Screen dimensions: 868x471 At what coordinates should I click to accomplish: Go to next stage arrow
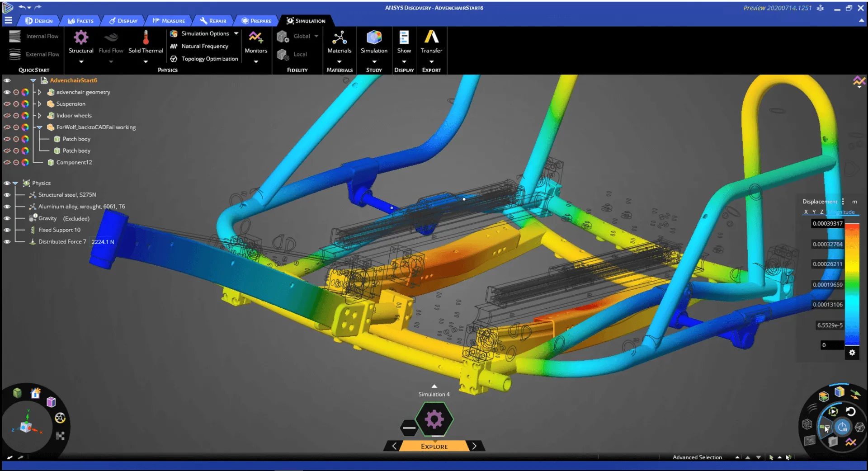click(x=474, y=446)
